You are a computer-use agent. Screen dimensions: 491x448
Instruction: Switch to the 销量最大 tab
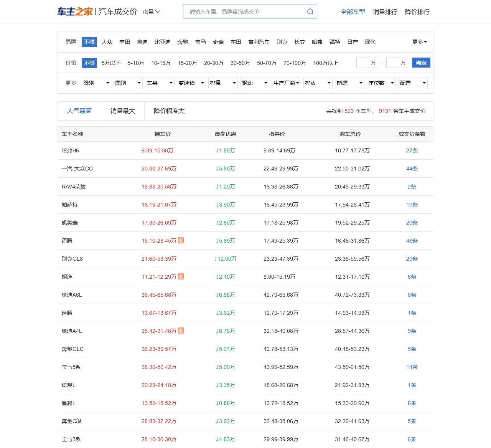[123, 111]
